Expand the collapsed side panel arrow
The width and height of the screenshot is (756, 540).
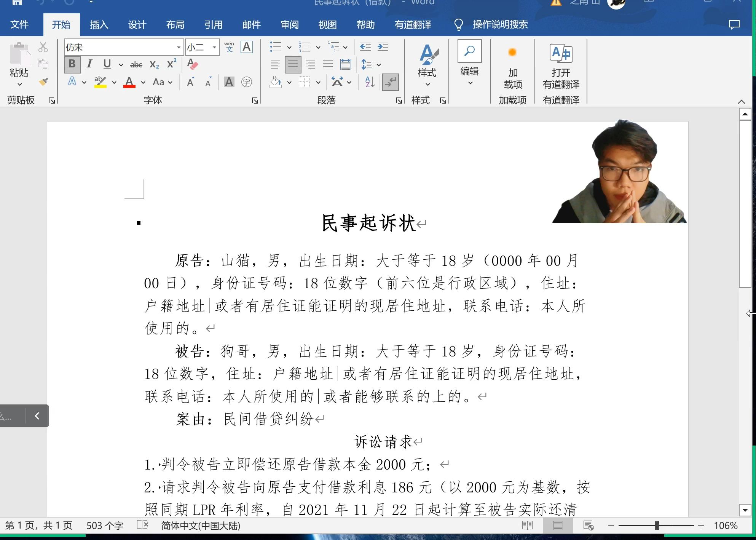(x=37, y=416)
